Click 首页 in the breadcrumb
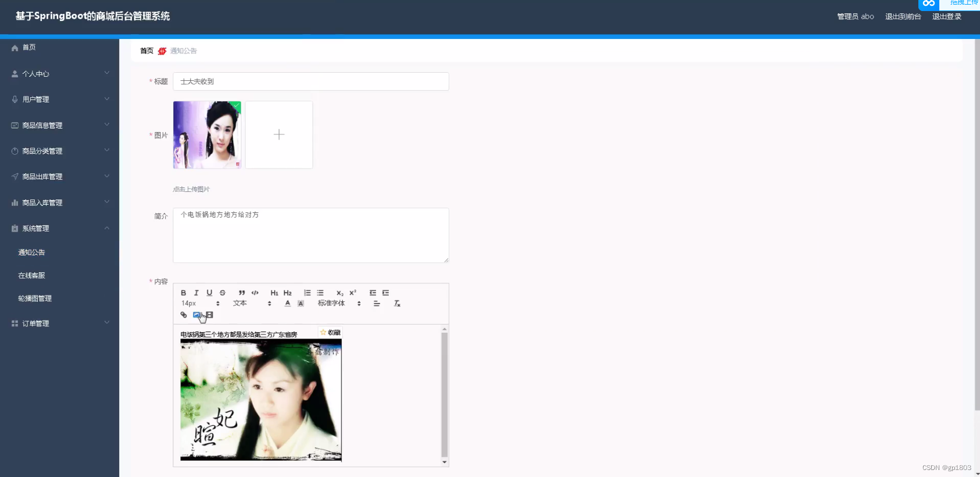The height and width of the screenshot is (477, 980). coord(146,51)
